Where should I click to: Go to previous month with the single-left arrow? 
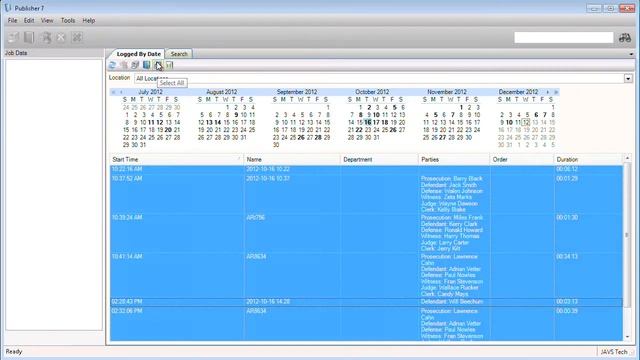(121, 92)
